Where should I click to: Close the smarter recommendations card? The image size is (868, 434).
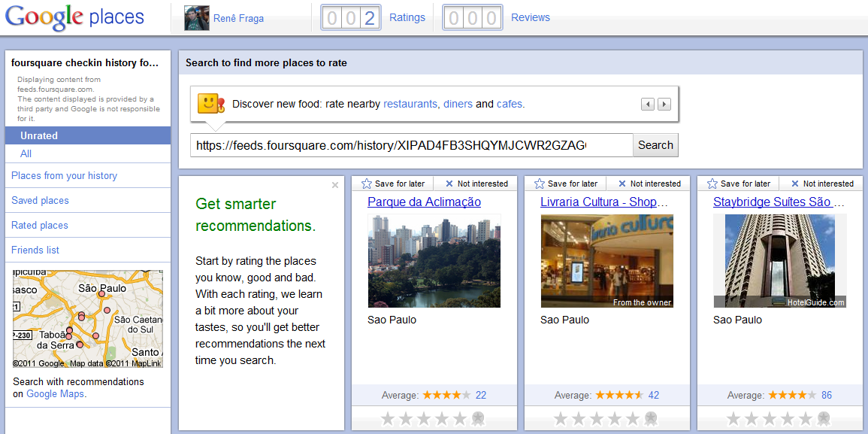click(x=335, y=185)
